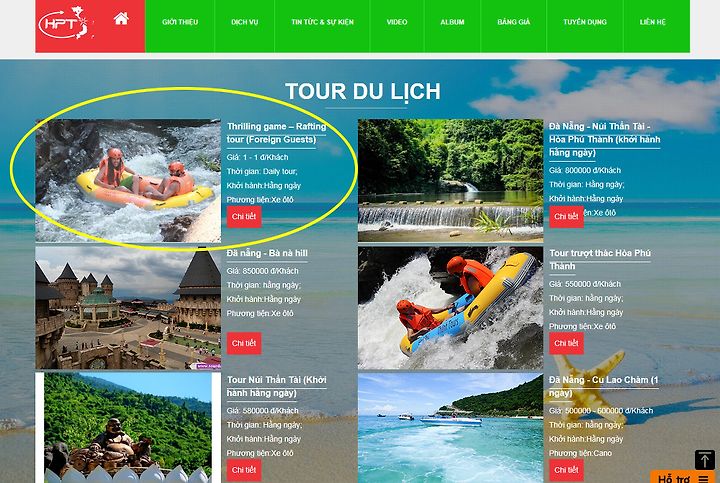This screenshot has height=483, width=720.
Task: Open the Đà Nẵng - Cù Lao Chàm tour title
Action: coord(603,387)
